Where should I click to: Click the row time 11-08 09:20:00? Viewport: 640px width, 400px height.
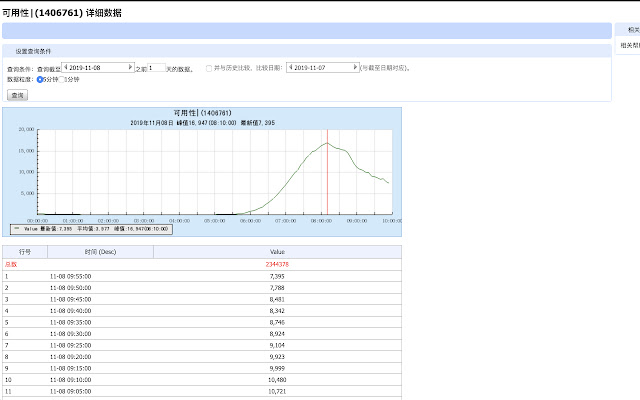pos(71,357)
